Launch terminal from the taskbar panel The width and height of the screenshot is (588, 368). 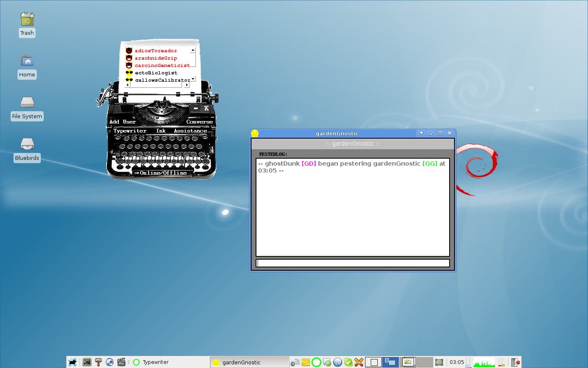87,362
